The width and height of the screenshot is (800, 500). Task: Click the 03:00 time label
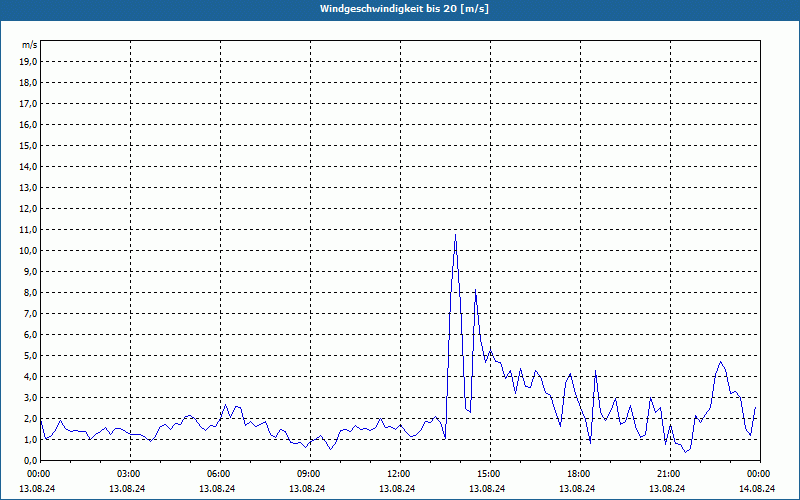coord(128,474)
